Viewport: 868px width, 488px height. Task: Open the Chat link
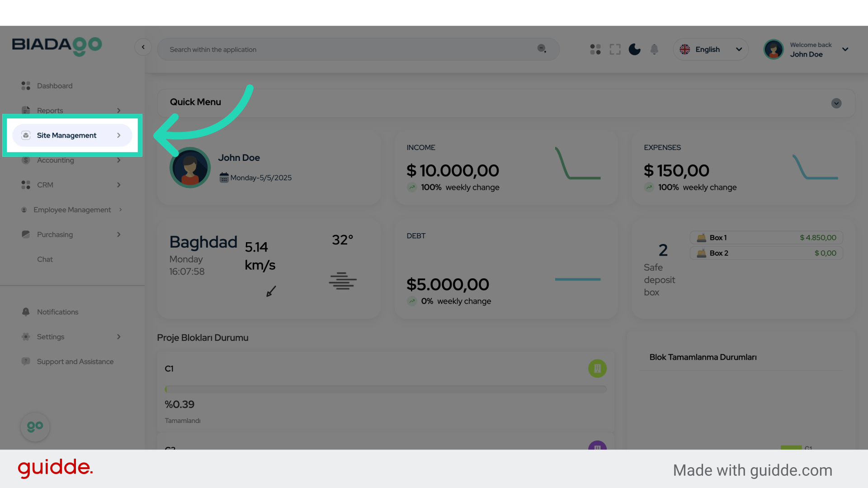[45, 259]
